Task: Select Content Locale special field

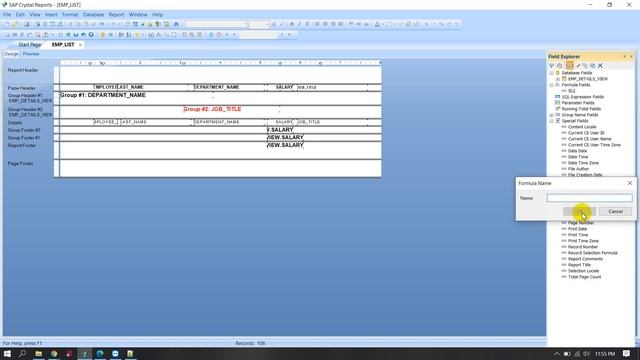Action: [x=582, y=127]
